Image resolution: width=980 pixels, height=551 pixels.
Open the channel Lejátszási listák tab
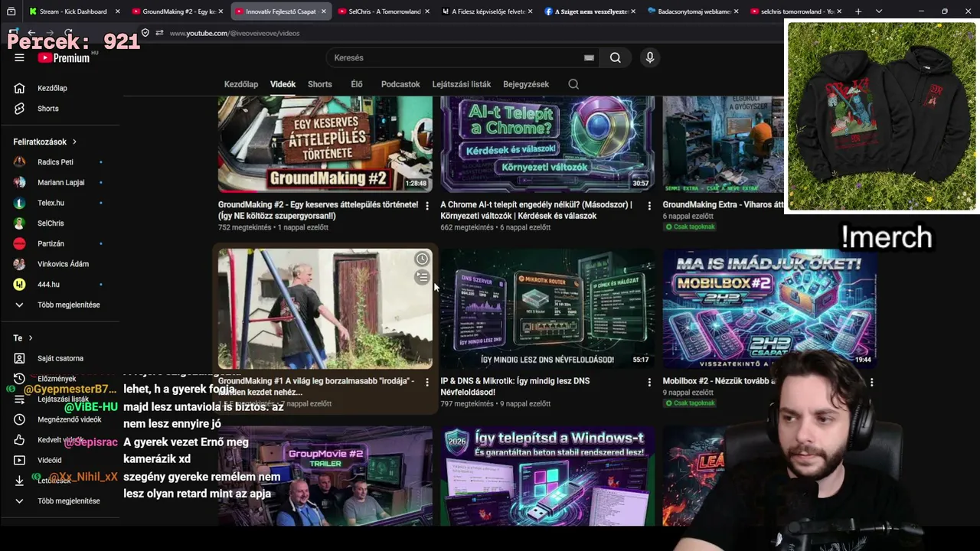coord(462,84)
